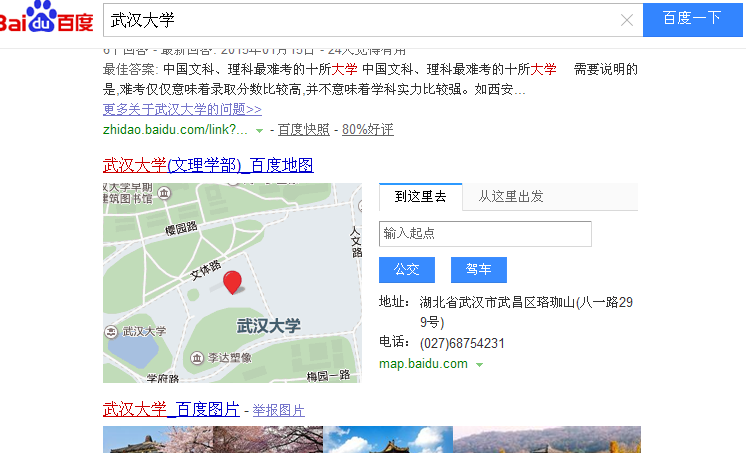746x453 pixels.
Task: Click the 驾车 driving button
Action: point(479,270)
